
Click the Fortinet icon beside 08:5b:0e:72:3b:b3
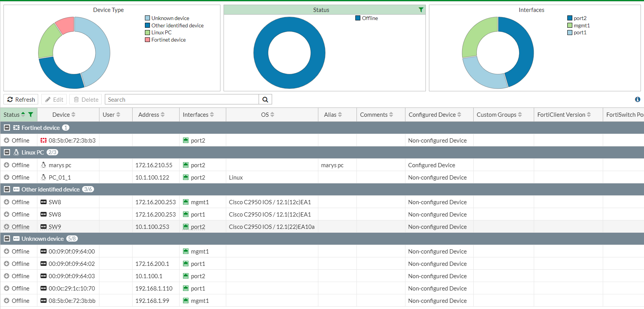44,141
